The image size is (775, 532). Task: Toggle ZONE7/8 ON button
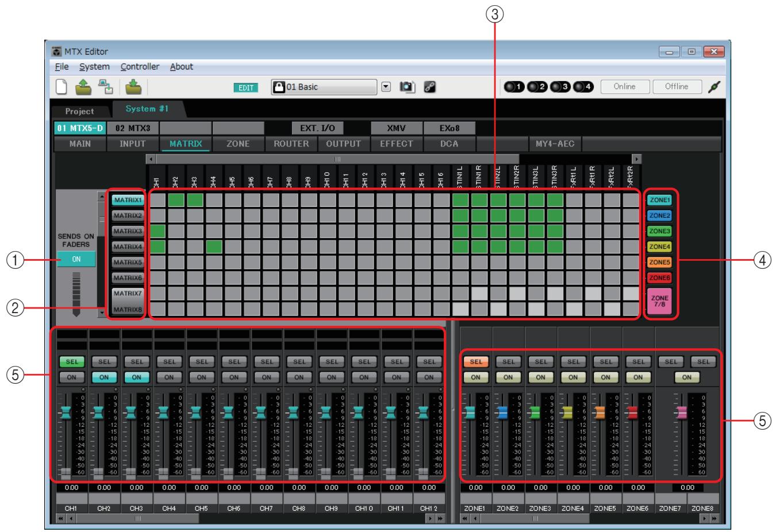687,377
